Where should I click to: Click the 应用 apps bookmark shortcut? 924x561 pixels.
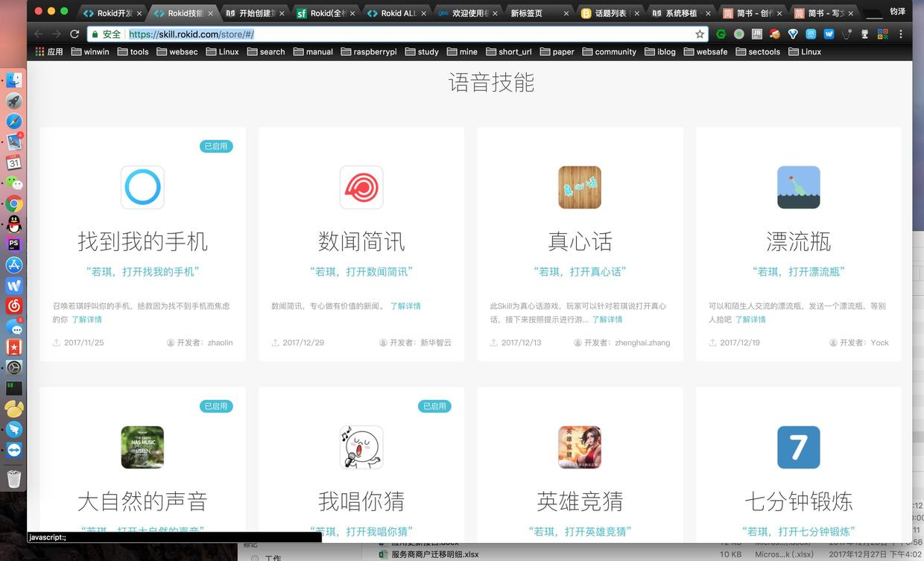(49, 52)
